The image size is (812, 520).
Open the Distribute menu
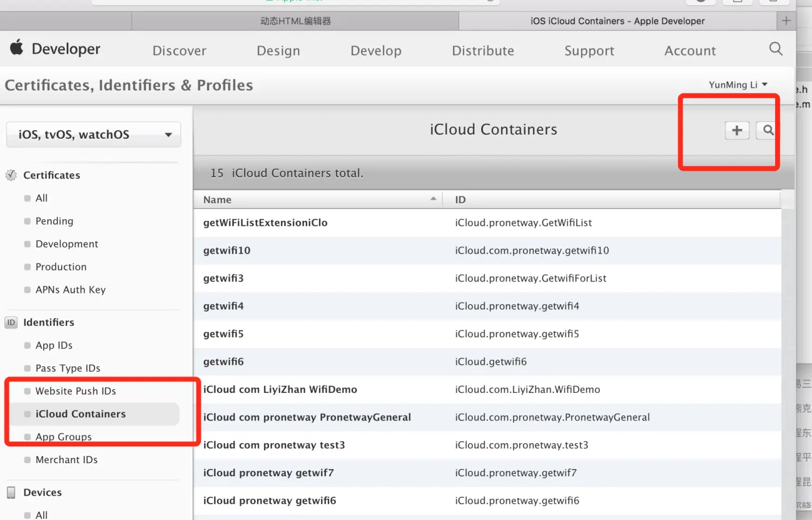click(x=483, y=51)
